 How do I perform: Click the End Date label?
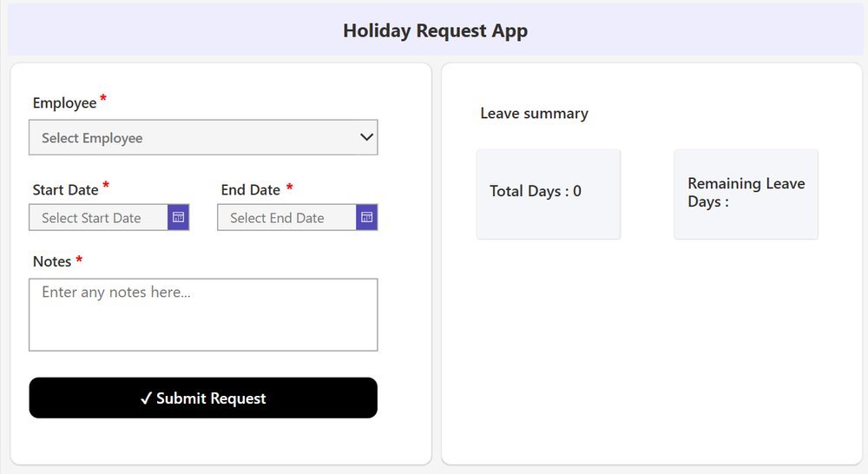[251, 190]
